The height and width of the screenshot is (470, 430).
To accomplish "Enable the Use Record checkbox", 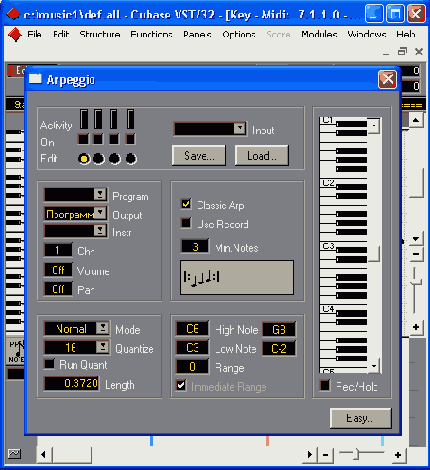I will point(186,223).
